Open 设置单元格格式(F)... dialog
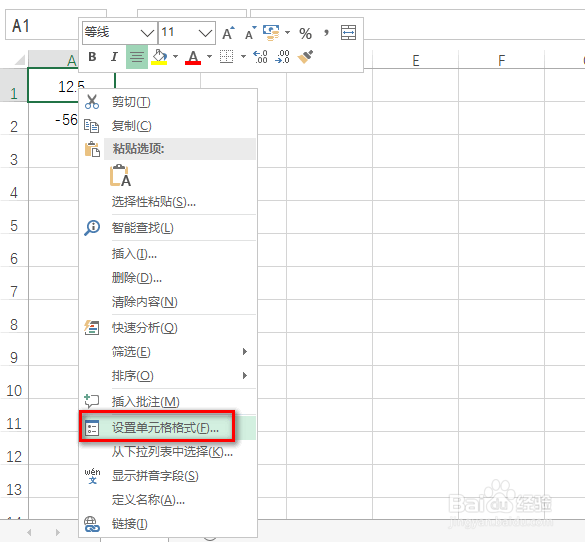Viewport: 585px width, 542px height. click(x=168, y=428)
